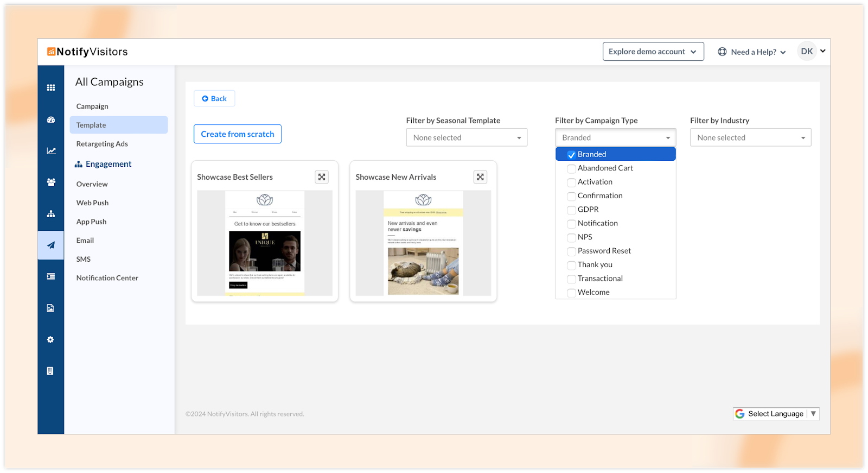
Task: Open the Select Language dropdown
Action: tap(776, 414)
